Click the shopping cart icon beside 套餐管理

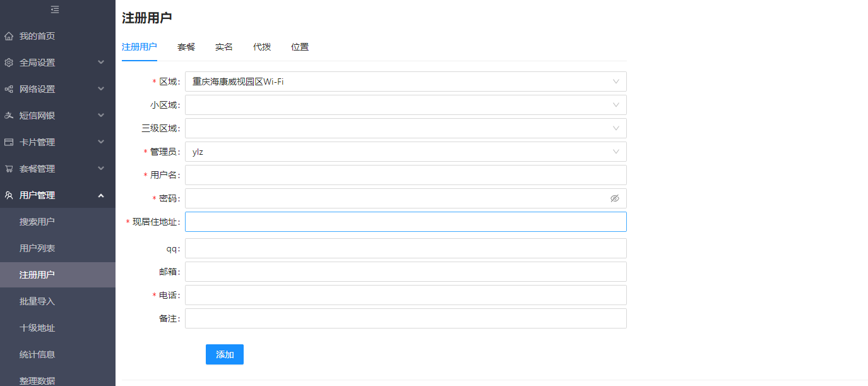pos(9,169)
